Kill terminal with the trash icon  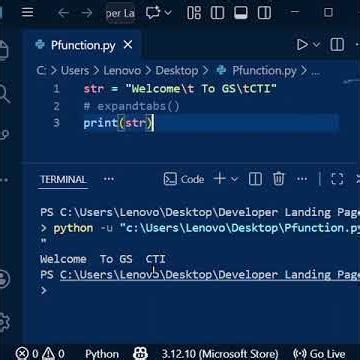tap(278, 179)
